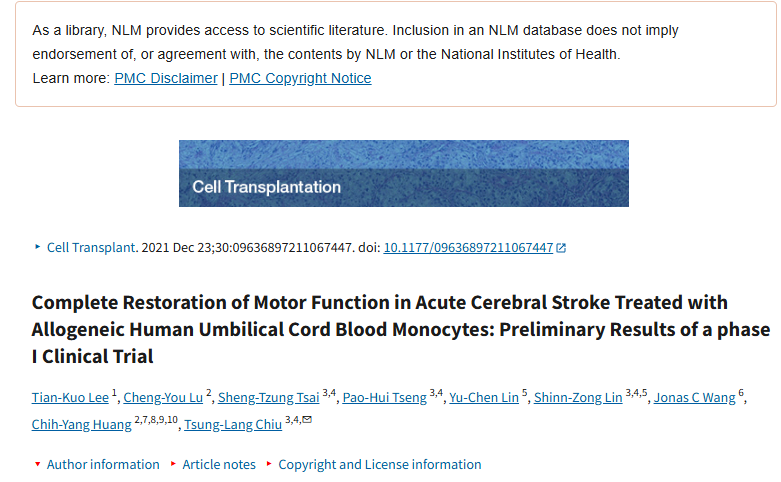Open author Chih-Yang Huang's details
This screenshot has width=781, height=482.
[81, 424]
